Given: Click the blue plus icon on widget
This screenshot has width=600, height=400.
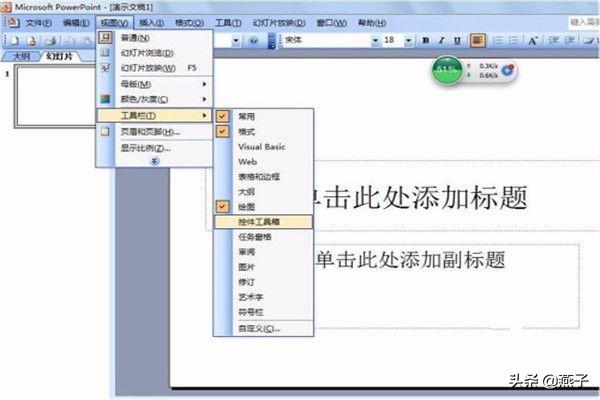Looking at the screenshot, I should click(x=508, y=70).
